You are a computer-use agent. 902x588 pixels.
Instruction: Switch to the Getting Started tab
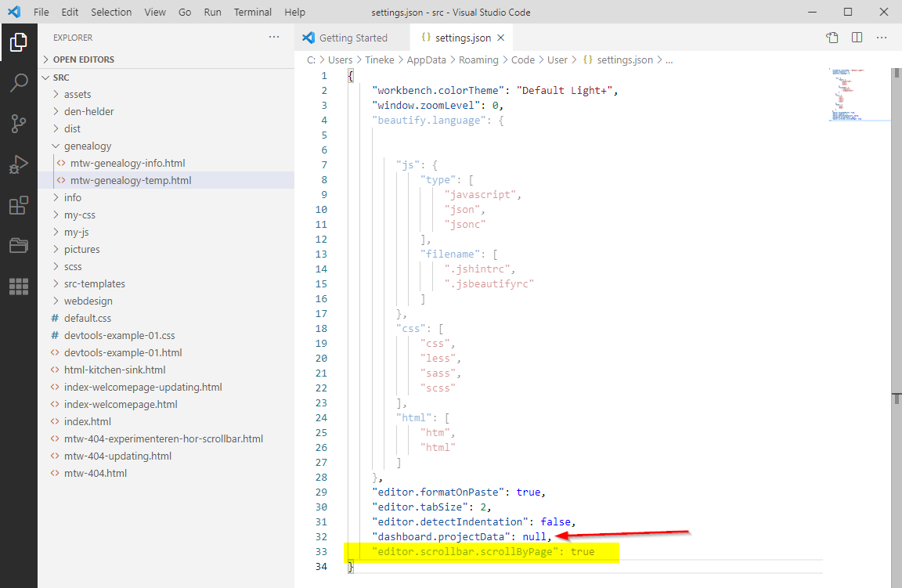pos(352,38)
